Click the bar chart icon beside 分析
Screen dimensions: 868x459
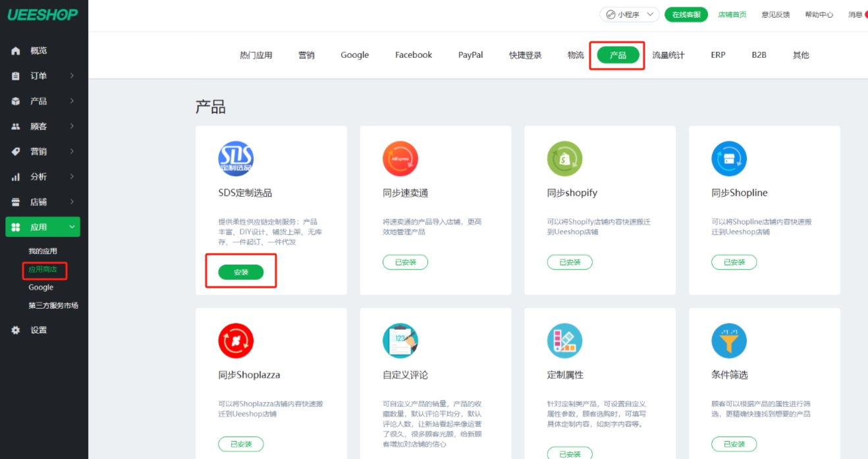16,176
